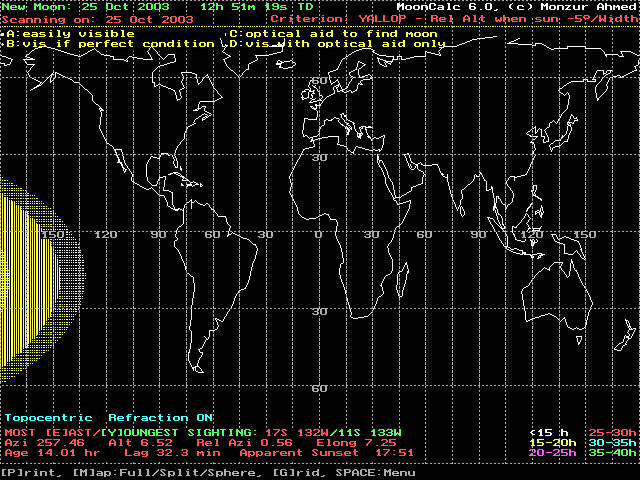Click the 35-40h green age legend
Viewport: 640px width, 480px height.
point(612,451)
